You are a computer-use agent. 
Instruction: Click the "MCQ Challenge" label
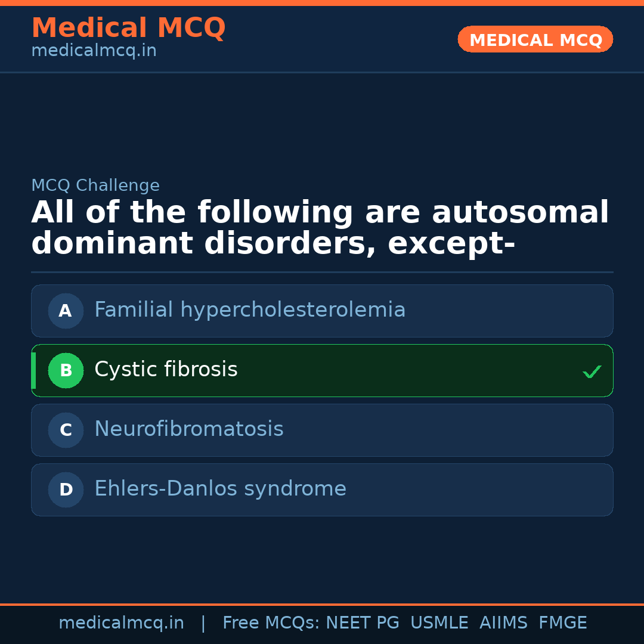[x=95, y=185]
